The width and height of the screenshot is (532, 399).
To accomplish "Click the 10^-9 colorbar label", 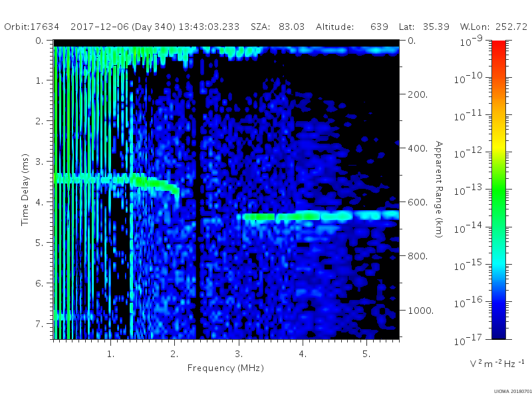I will tap(471, 41).
